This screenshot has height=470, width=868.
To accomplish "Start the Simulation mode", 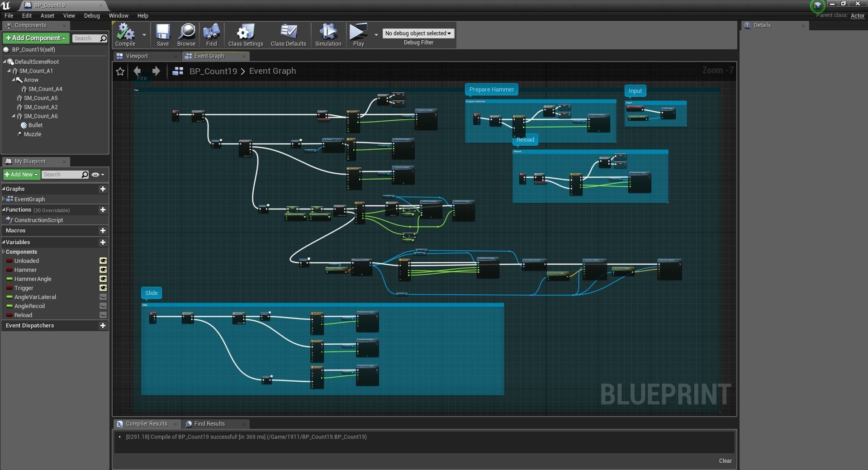I will (x=328, y=35).
